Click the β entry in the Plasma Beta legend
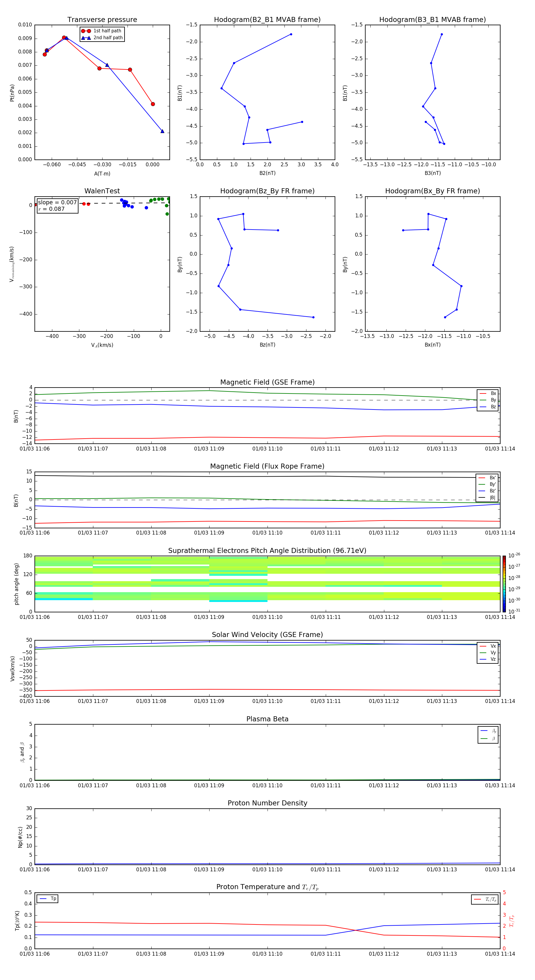Screen dimensions: 535x980 pos(488,739)
